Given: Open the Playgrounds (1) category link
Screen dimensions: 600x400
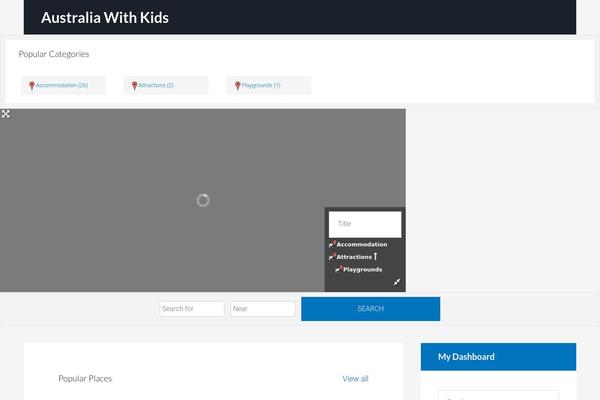Looking at the screenshot, I should (261, 85).
